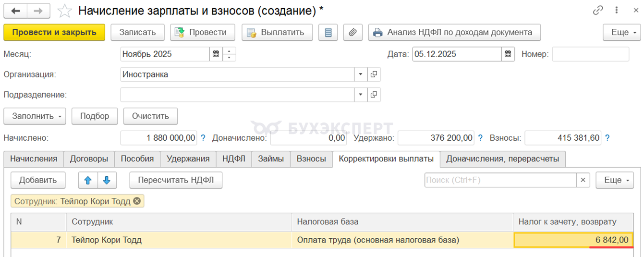Open calendar picker for Месяц field
The height and width of the screenshot is (257, 644).
[216, 54]
